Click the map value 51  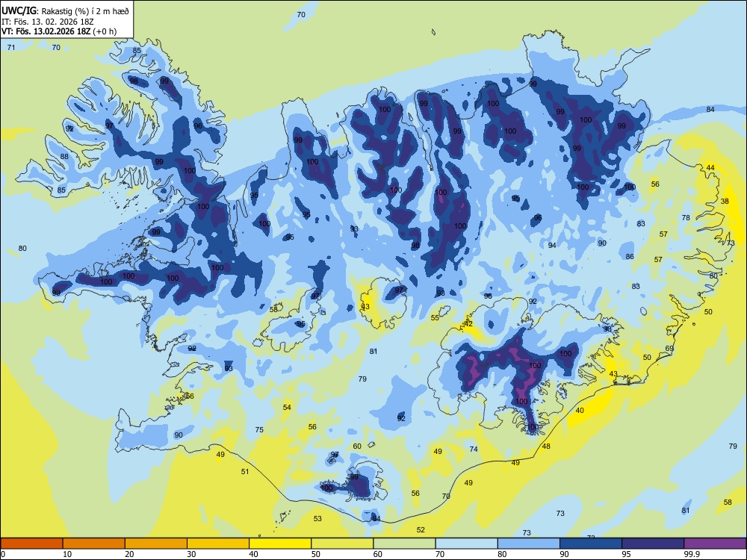245,471
